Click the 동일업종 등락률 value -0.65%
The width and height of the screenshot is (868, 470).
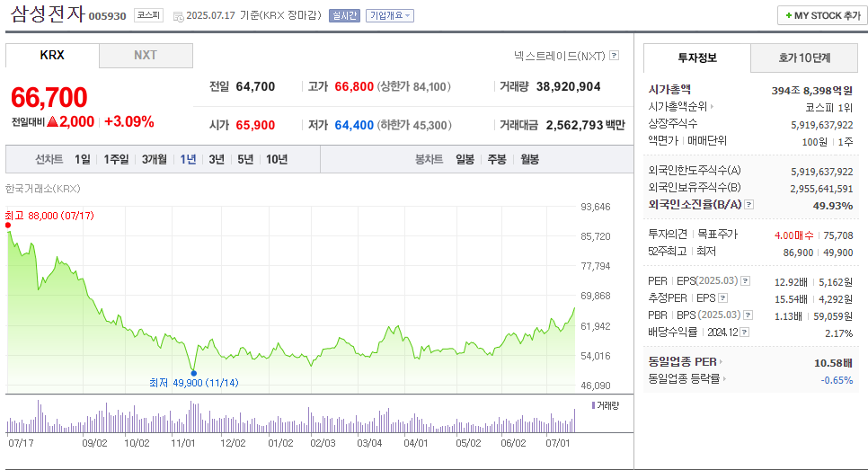point(837,380)
